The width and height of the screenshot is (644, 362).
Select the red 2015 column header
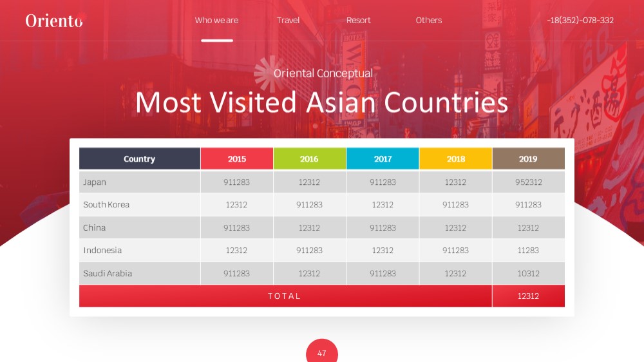tap(237, 158)
